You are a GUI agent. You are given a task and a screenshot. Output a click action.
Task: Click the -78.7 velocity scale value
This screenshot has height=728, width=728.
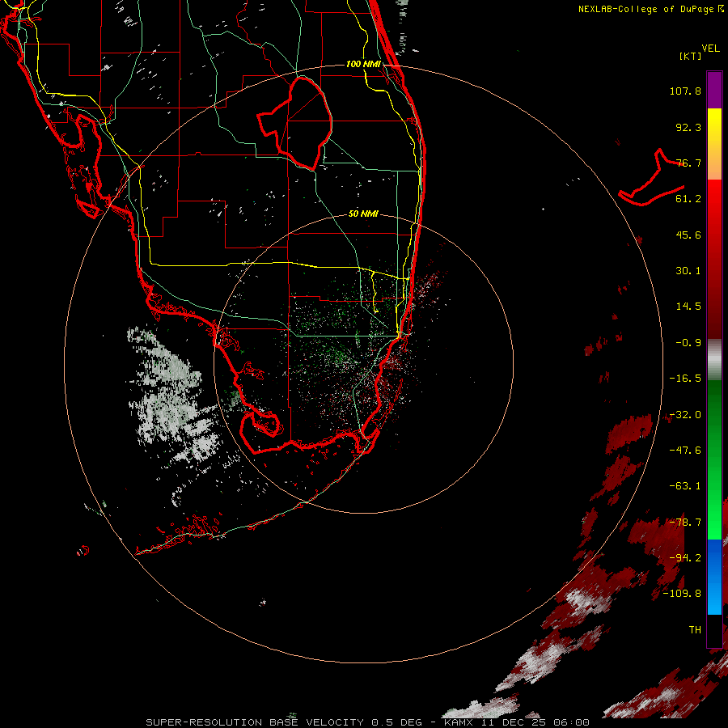tap(685, 523)
